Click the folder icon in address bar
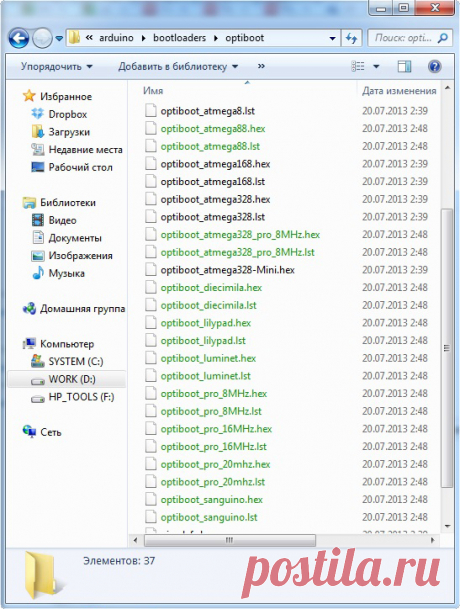Viewport: 460px width, 609px height. pyautogui.click(x=74, y=38)
